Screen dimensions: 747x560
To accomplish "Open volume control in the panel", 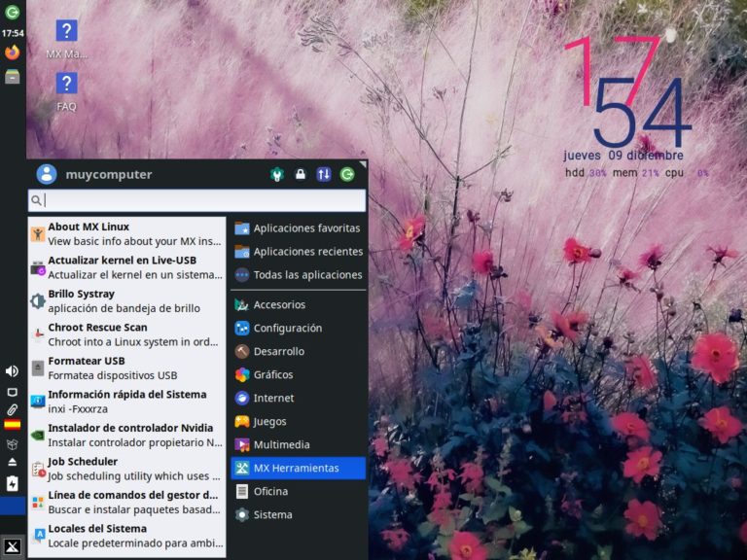I will click(x=13, y=371).
